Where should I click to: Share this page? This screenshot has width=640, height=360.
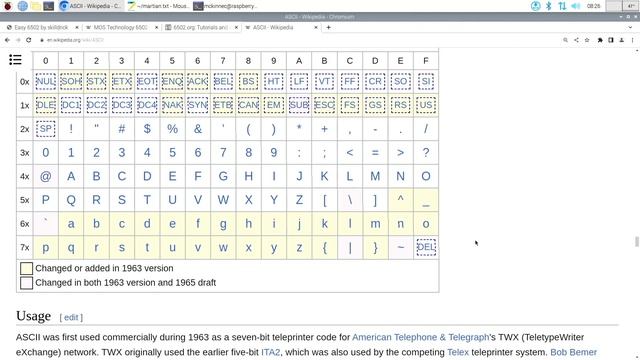coord(576,40)
